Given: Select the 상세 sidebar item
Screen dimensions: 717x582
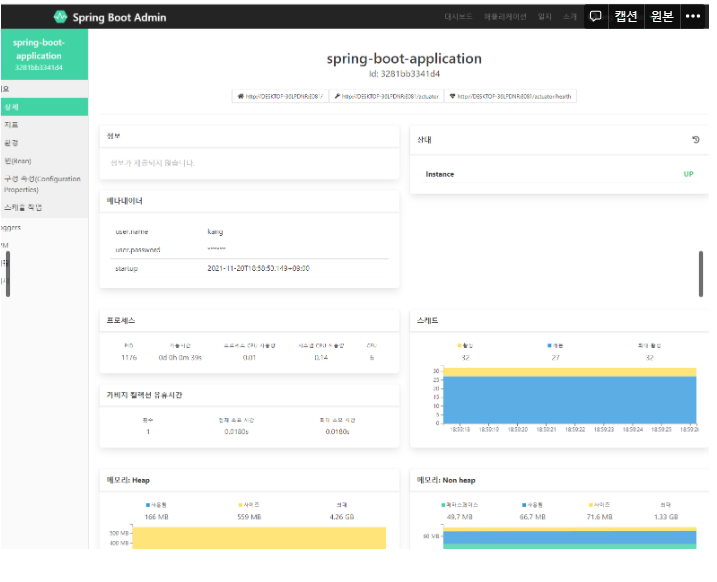Looking at the screenshot, I should pos(44,107).
